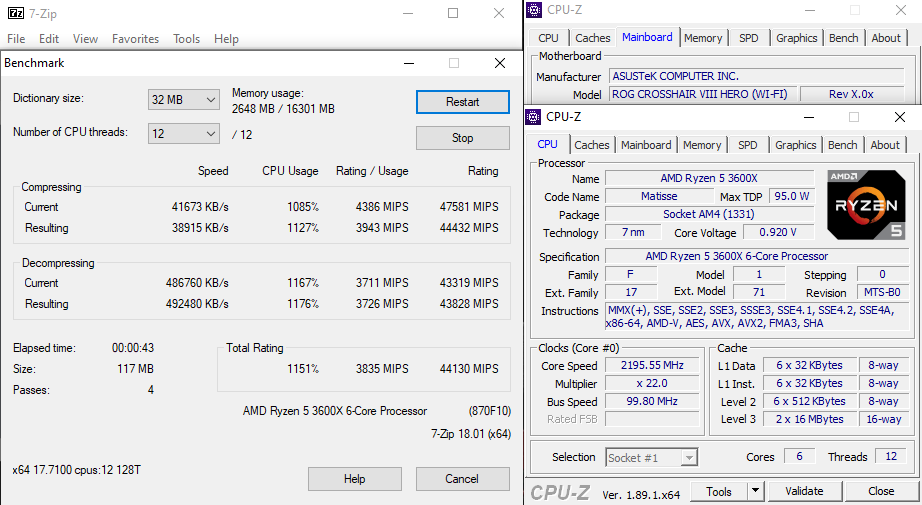922x505 pixels.
Task: Click the Level 3 cache value 2 x 16 MBytes
Action: point(809,419)
